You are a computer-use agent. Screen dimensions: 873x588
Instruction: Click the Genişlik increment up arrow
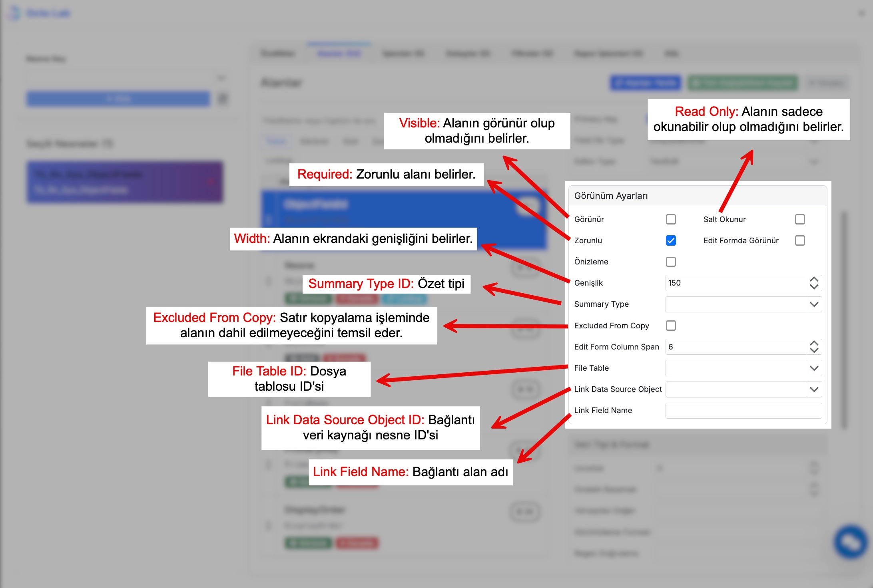(x=814, y=279)
